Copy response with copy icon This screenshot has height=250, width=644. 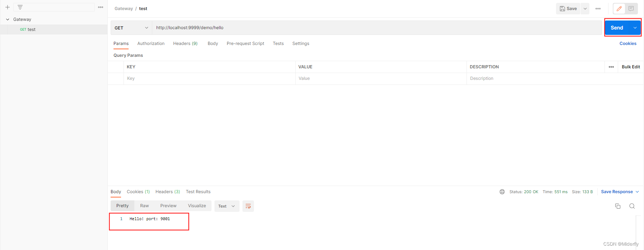[x=618, y=206]
